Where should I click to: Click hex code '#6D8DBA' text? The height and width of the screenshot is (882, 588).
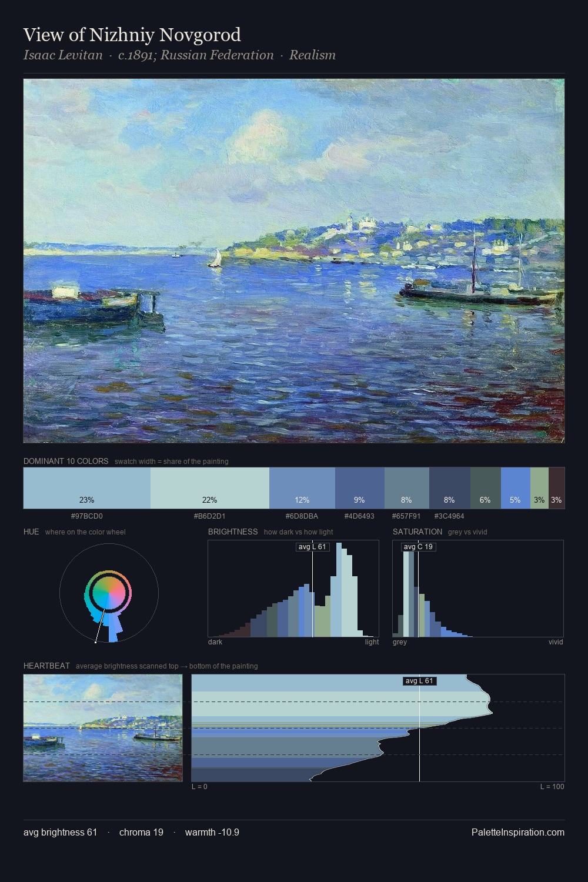point(302,516)
